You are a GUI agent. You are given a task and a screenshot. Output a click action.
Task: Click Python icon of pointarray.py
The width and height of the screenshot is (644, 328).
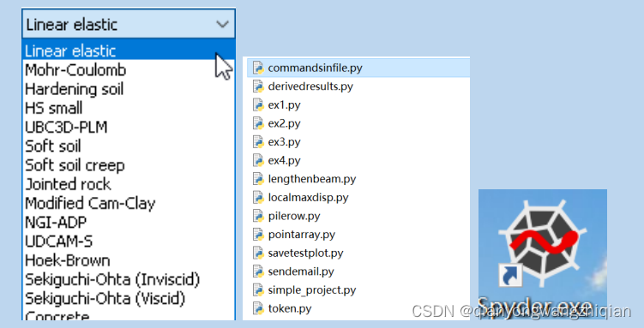258,235
